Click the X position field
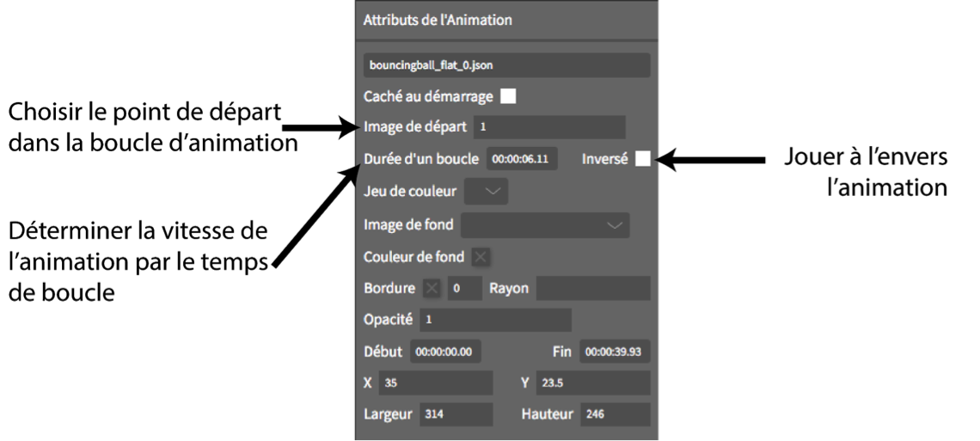 [x=436, y=383]
